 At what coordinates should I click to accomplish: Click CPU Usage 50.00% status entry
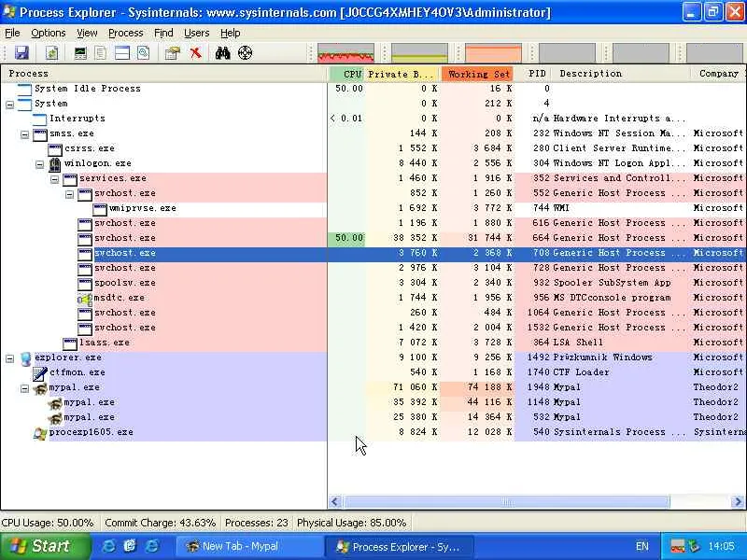pyautogui.click(x=48, y=523)
